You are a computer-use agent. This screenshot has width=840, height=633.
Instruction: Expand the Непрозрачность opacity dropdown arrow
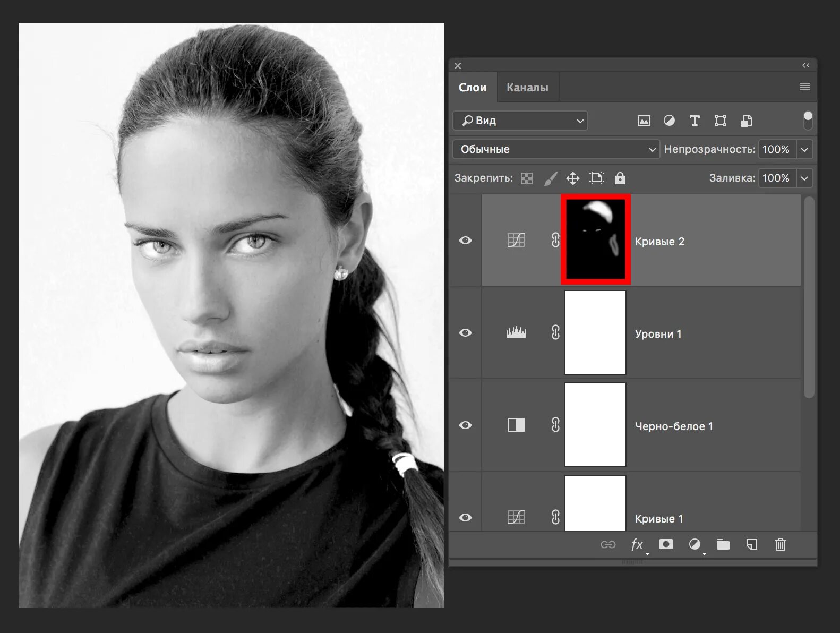804,150
